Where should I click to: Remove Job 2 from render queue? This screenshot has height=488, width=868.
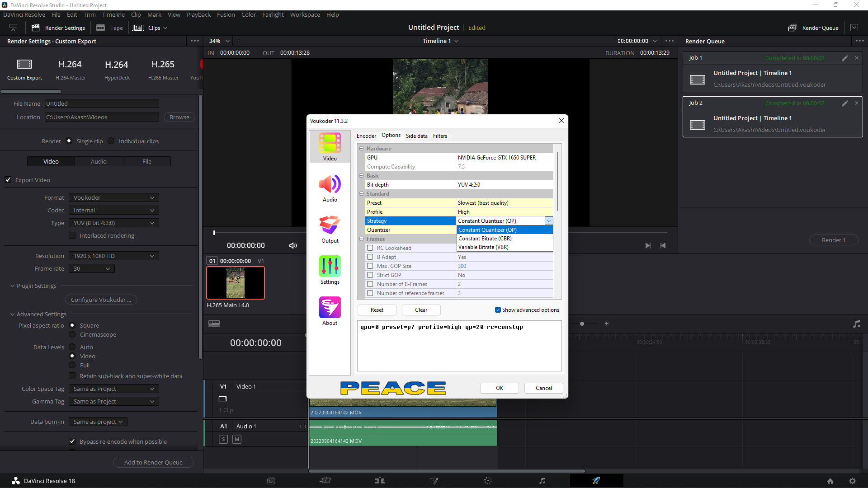(x=857, y=103)
